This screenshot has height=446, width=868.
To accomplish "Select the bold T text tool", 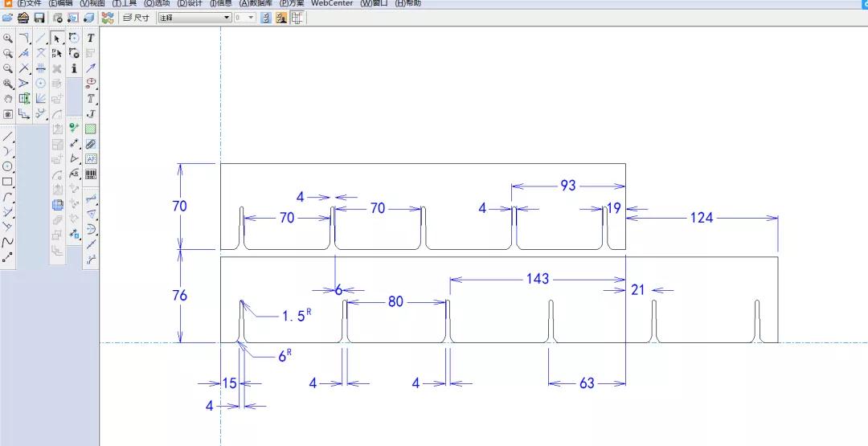I will 91,39.
